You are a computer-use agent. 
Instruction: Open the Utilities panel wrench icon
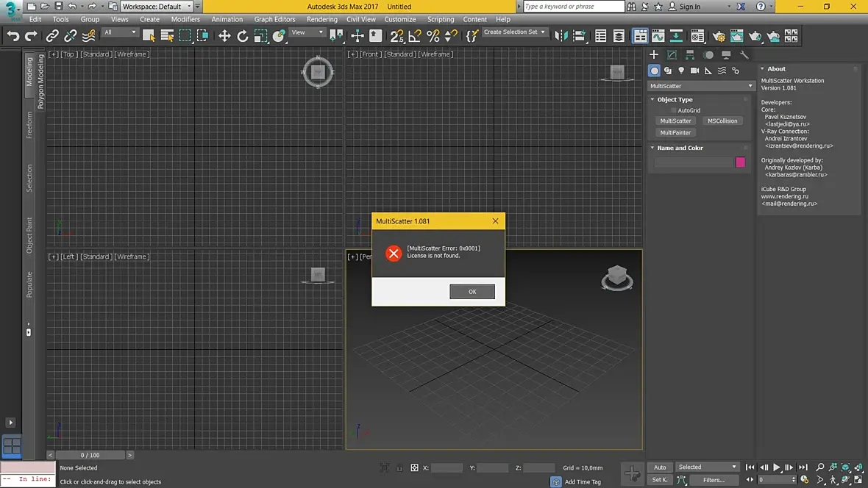[744, 55]
